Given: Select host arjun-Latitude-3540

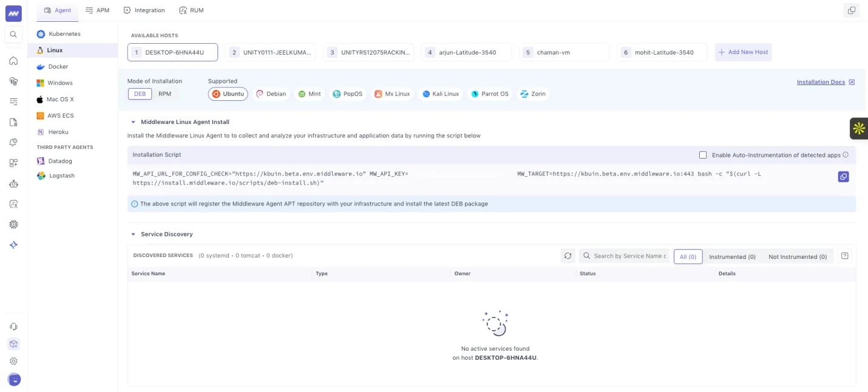Looking at the screenshot, I should click(x=466, y=52).
